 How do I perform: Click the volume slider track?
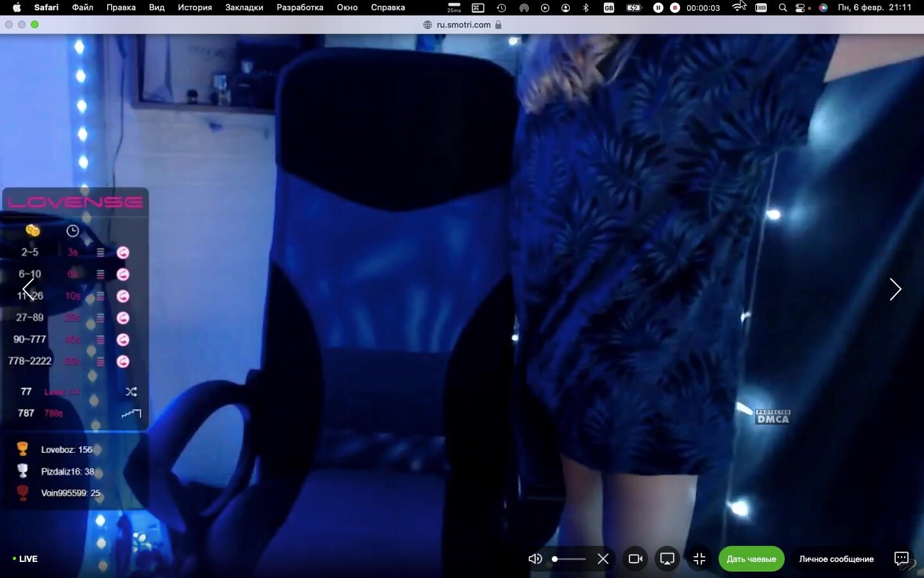571,559
